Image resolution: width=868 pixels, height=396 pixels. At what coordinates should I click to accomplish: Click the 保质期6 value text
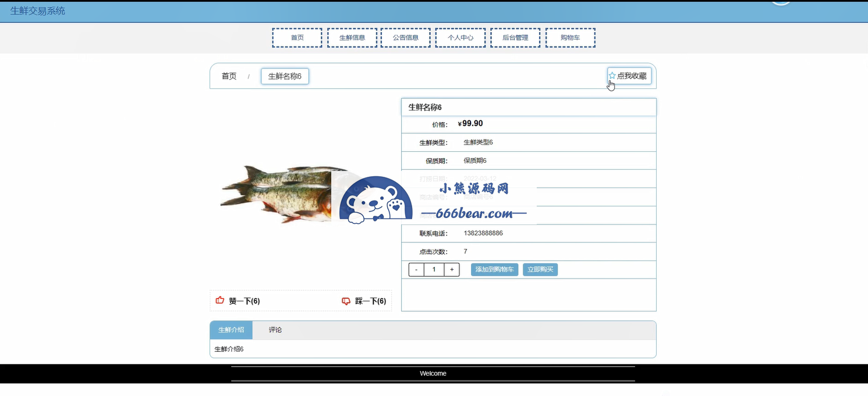[x=475, y=160]
